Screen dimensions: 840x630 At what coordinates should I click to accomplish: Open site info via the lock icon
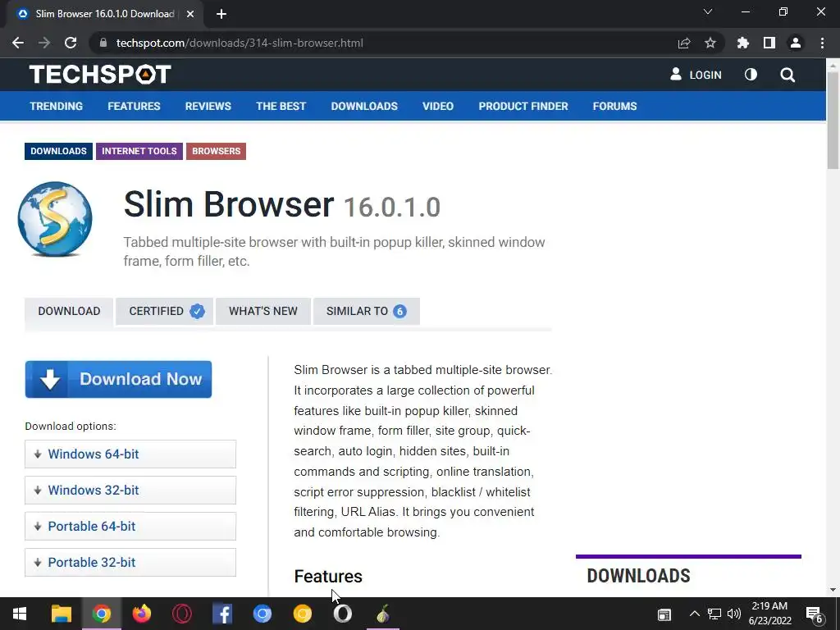click(103, 43)
